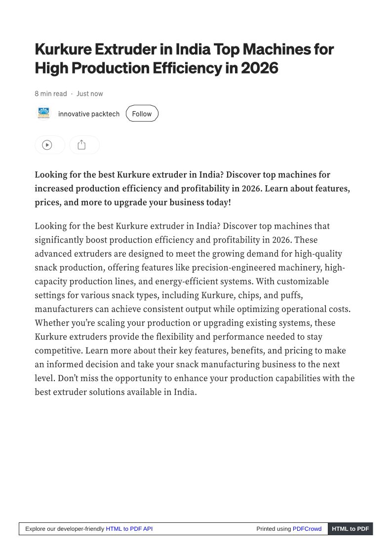Click the Kurkure Extruder article headline
The height and width of the screenshot is (555, 392).
tap(184, 58)
